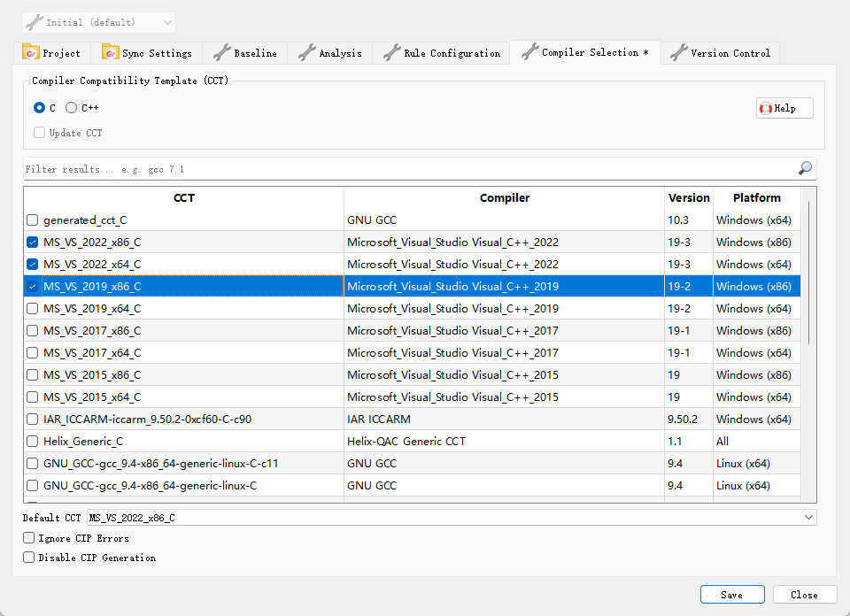
Task: Click the Save button
Action: [732, 595]
